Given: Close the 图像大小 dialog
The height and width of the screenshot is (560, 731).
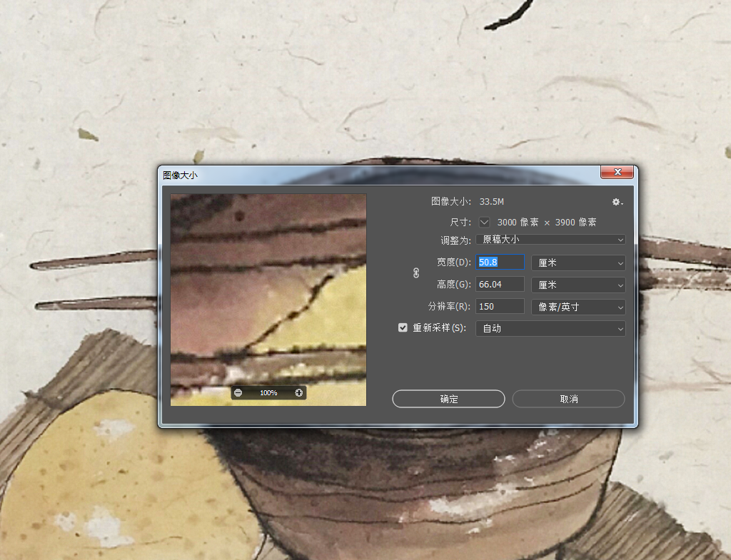Looking at the screenshot, I should [617, 172].
